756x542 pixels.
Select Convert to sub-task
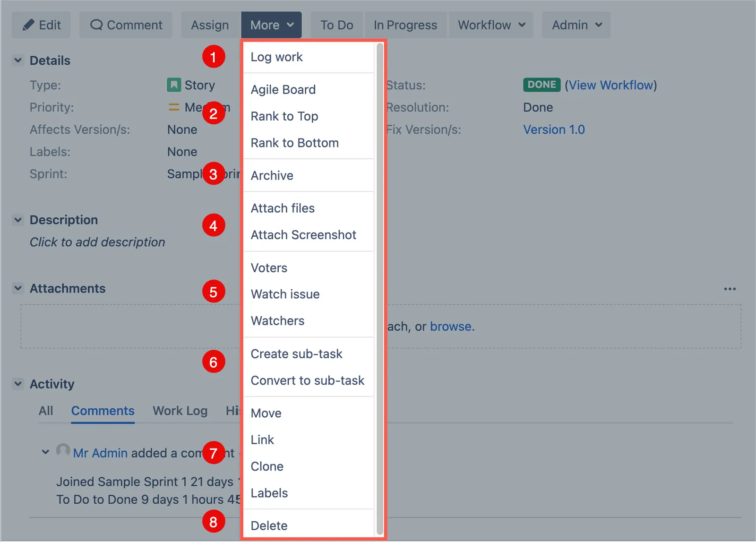tap(309, 380)
